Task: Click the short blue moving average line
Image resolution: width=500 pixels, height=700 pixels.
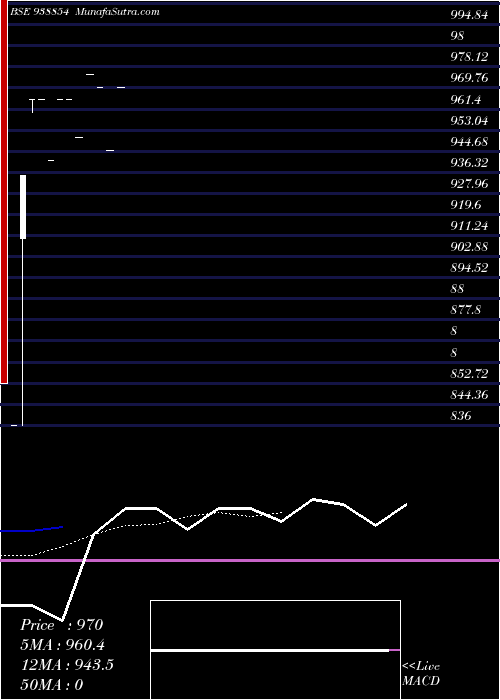Action: click(x=32, y=529)
